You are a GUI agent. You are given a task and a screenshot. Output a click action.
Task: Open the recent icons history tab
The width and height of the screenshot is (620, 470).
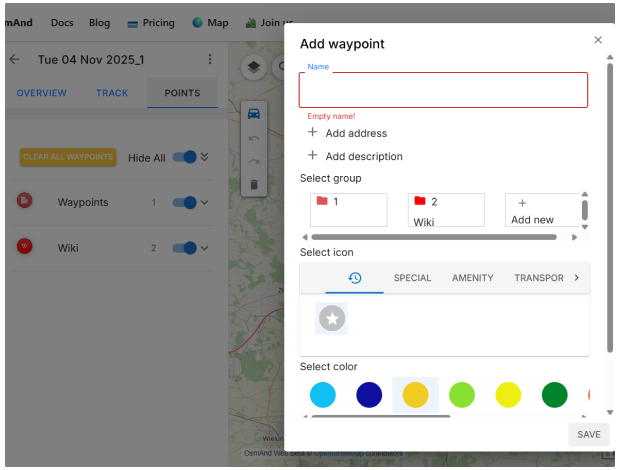pos(354,278)
